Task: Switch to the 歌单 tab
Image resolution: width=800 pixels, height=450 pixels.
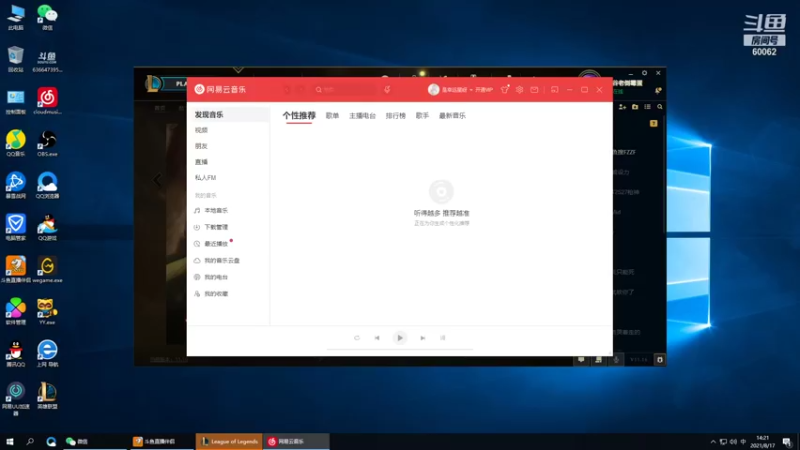Action: pos(332,116)
